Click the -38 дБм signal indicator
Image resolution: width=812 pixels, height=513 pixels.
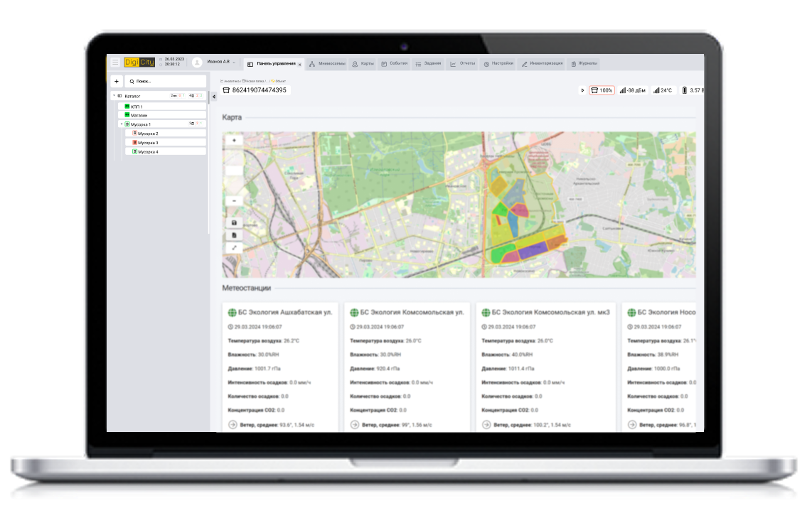(x=632, y=90)
